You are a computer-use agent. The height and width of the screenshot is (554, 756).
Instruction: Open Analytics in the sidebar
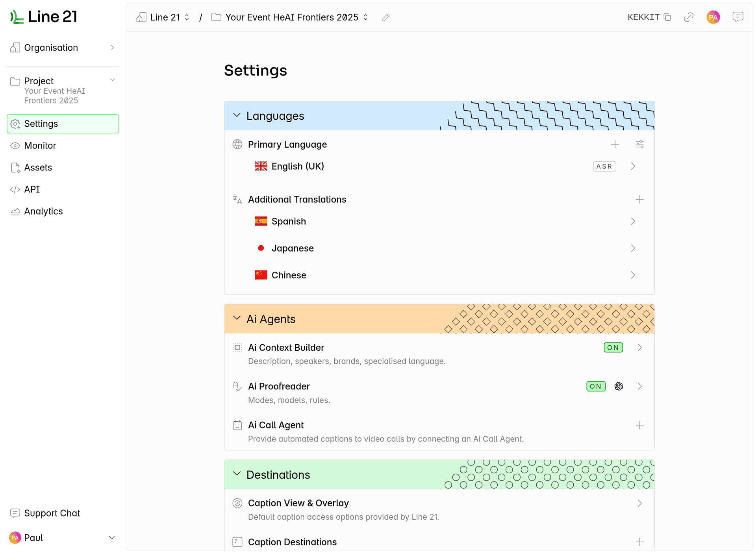click(x=63, y=211)
